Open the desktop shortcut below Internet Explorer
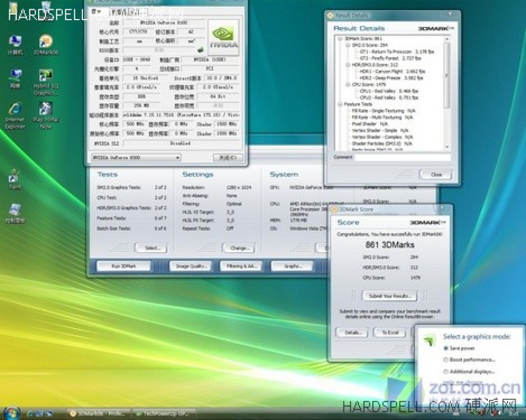 tap(14, 179)
